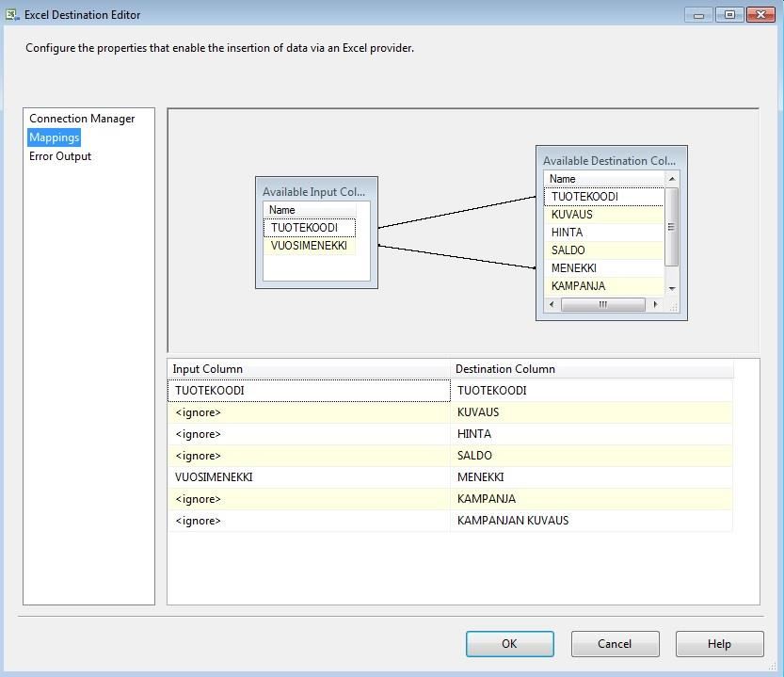Select MENEKKI in Available Destination Columns
Viewport: 784px width, 677px height.
tap(604, 268)
